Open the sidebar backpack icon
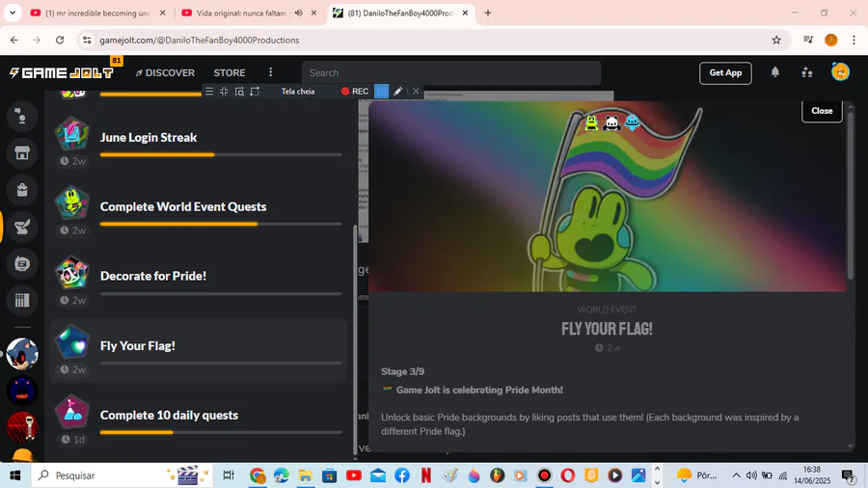The image size is (868, 488). (x=22, y=190)
